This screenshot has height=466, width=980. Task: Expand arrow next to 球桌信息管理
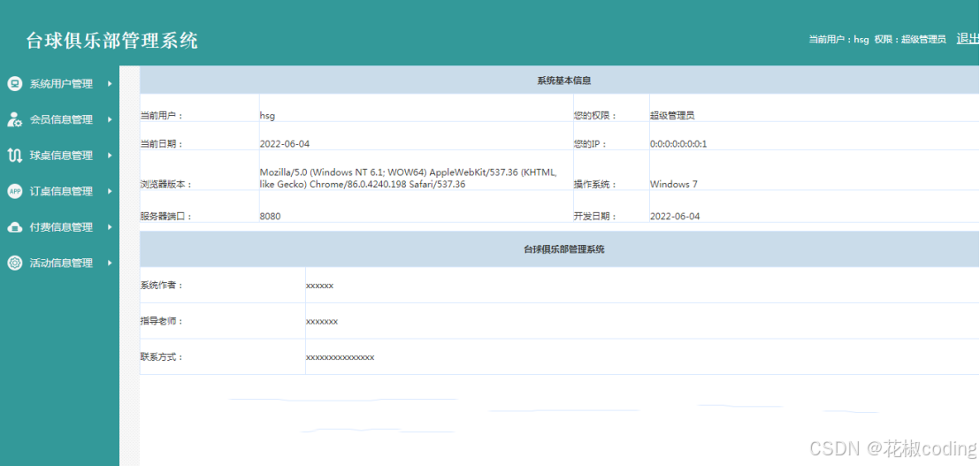click(110, 156)
